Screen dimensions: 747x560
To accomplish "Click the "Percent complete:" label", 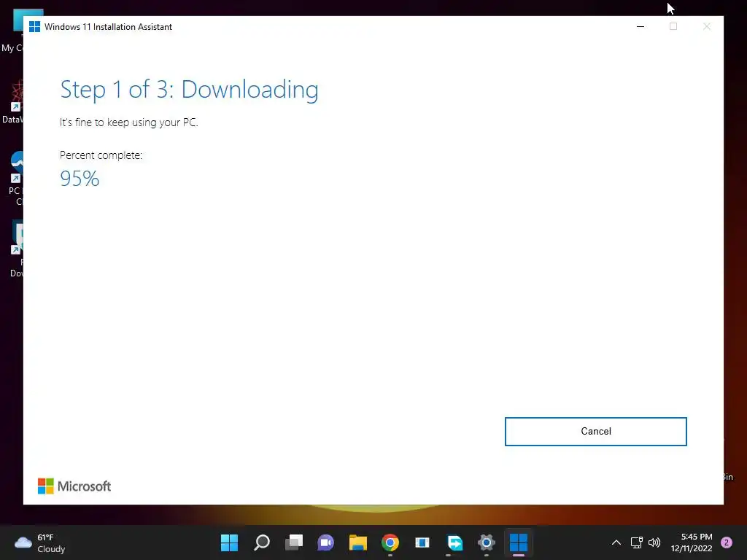I will point(101,155).
